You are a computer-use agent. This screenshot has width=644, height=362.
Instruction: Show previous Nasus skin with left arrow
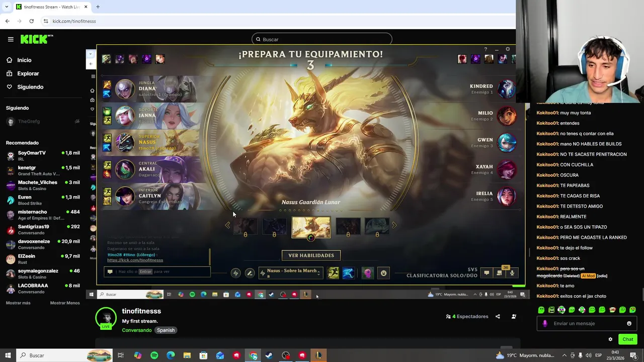point(227,225)
